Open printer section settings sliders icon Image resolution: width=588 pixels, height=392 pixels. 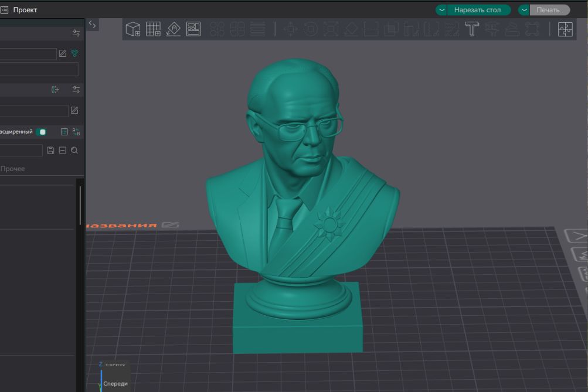pos(76,33)
